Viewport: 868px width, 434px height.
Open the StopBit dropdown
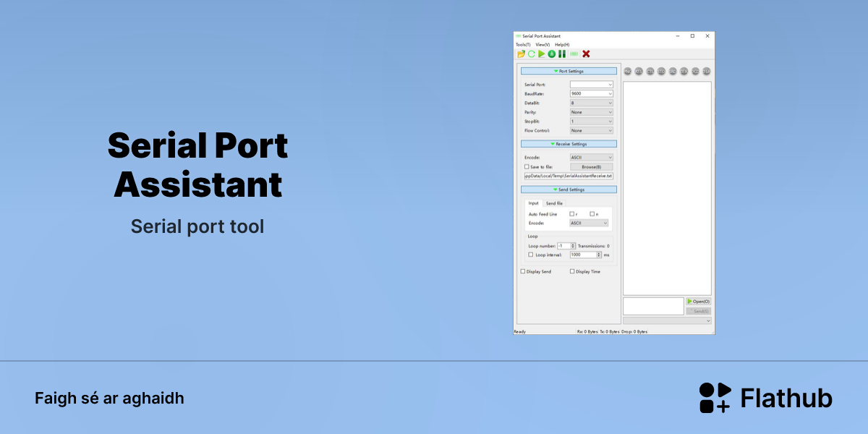point(591,122)
